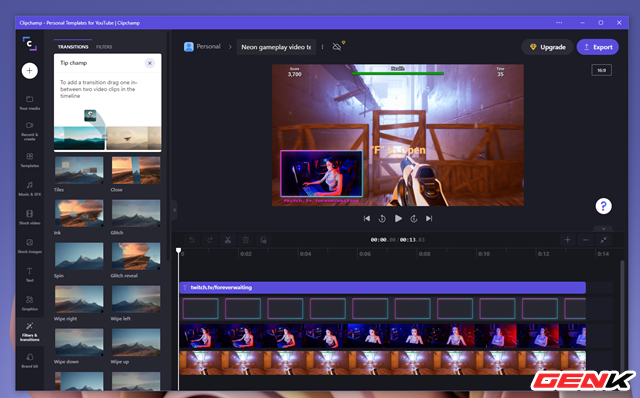This screenshot has width=640, height=398.
Task: Open the Text tool panel
Action: (x=29, y=275)
